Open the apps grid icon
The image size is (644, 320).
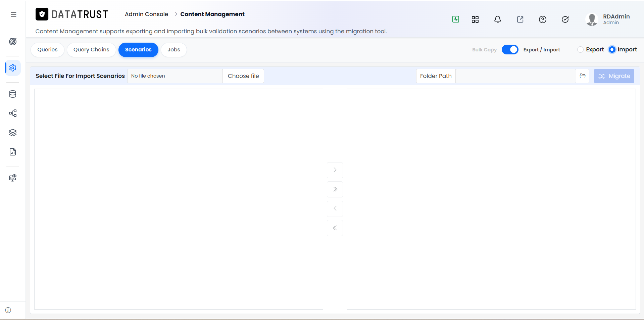[475, 19]
